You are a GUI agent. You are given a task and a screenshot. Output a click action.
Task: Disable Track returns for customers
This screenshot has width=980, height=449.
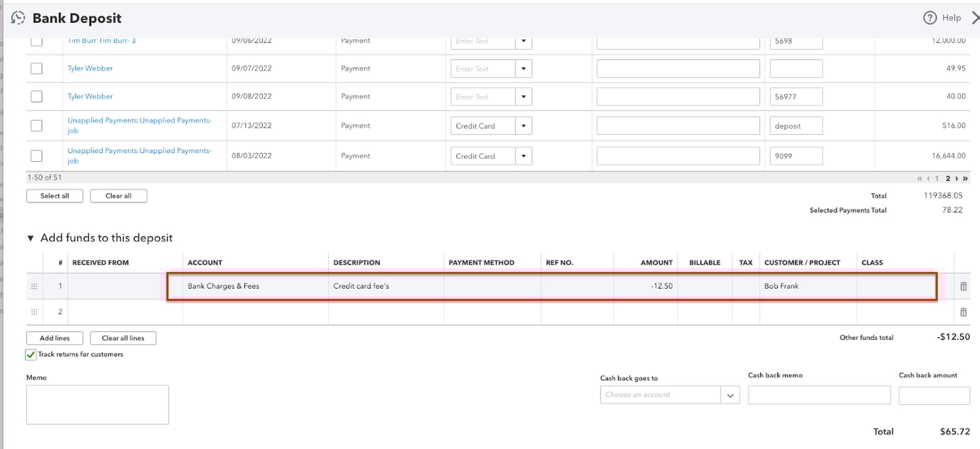29,353
